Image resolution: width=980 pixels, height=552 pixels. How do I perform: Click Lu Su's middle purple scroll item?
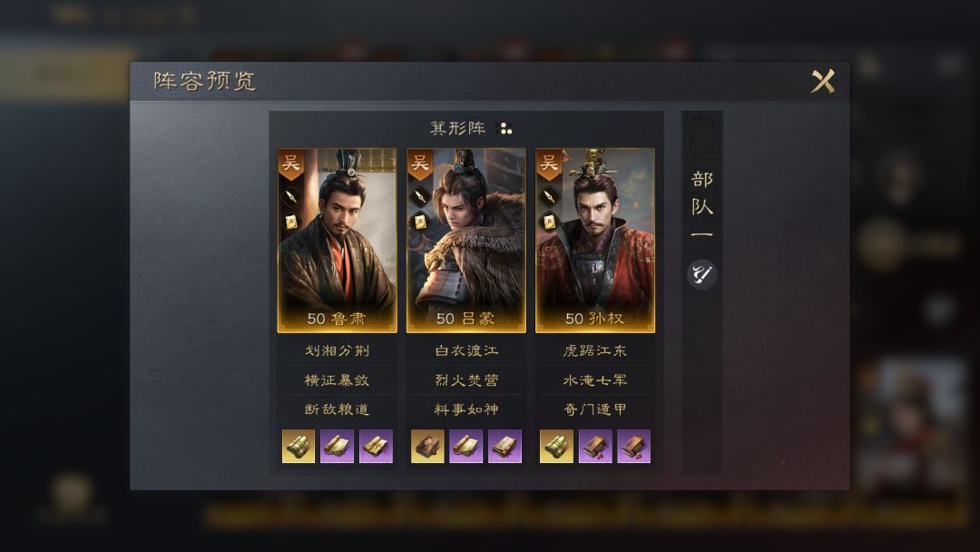tap(337, 447)
